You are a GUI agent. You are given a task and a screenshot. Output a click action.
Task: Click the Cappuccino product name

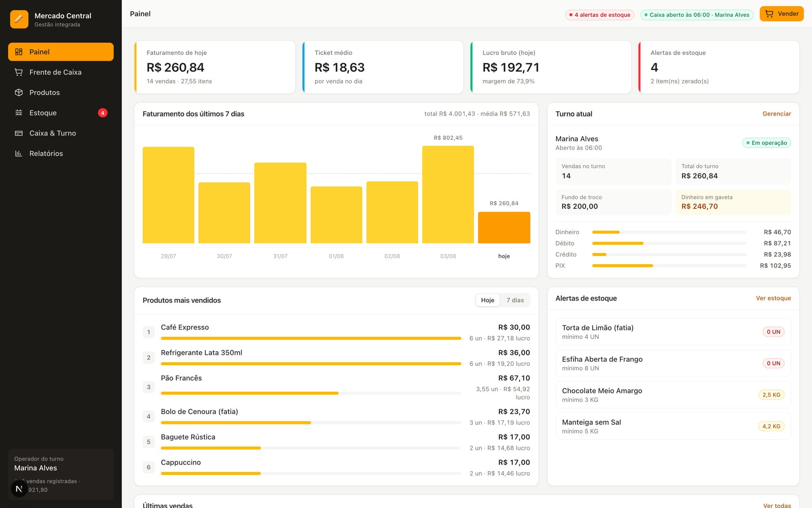click(x=181, y=462)
